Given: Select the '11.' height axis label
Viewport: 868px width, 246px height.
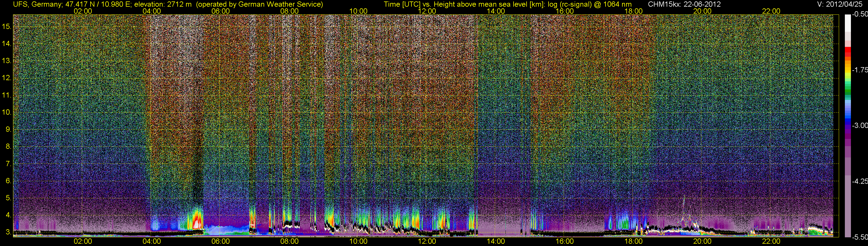Looking at the screenshot, I should [7, 95].
